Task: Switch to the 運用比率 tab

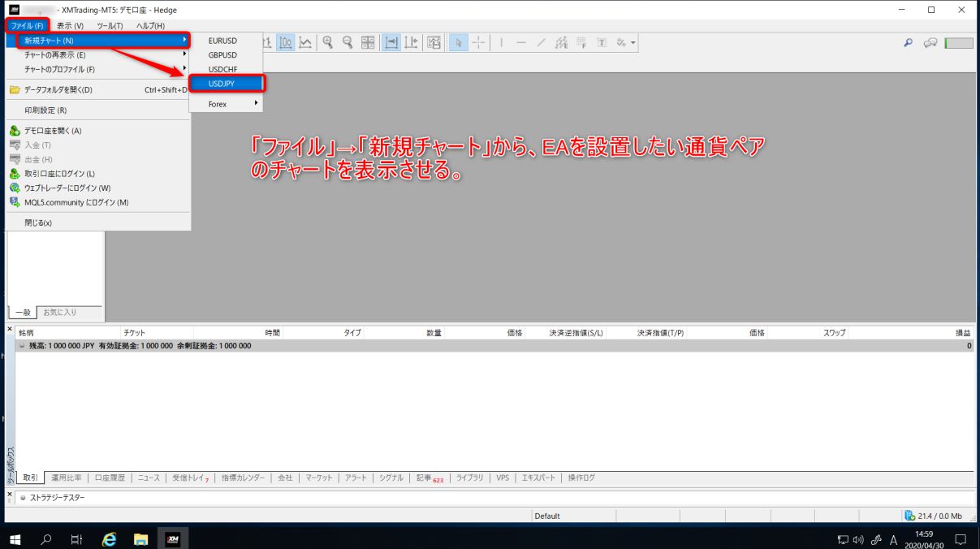Action: pyautogui.click(x=67, y=478)
